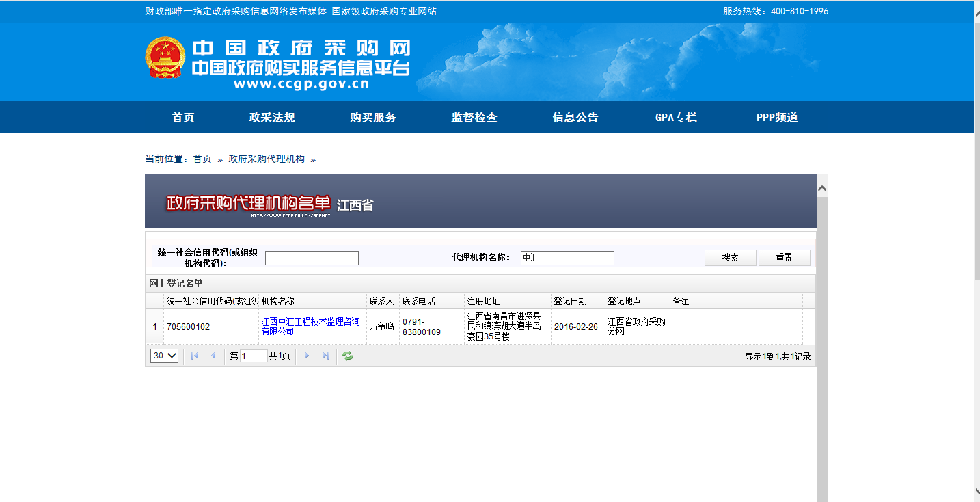Viewport: 980px width, 502px height.
Task: Click the 统一社会信用代码 input field
Action: click(x=312, y=258)
